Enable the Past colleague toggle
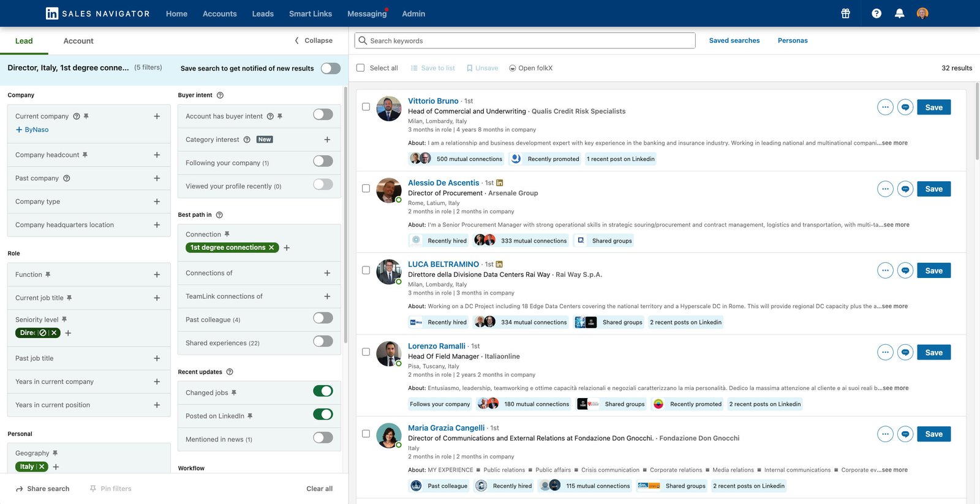 (323, 318)
